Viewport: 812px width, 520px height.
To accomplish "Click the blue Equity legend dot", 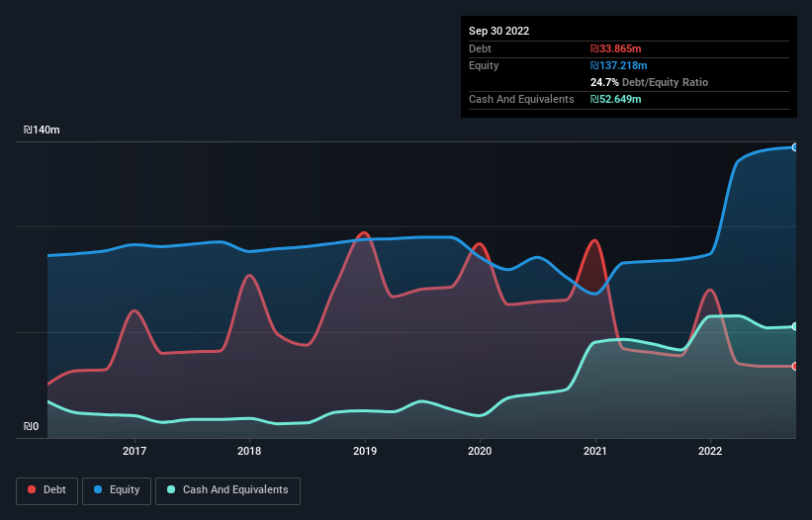I will [x=98, y=489].
